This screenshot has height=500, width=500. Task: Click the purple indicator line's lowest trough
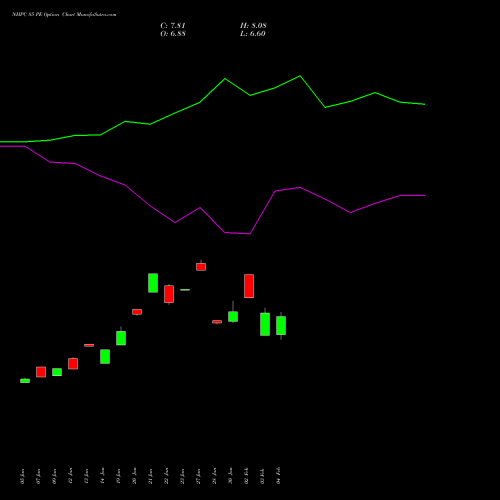[250, 234]
